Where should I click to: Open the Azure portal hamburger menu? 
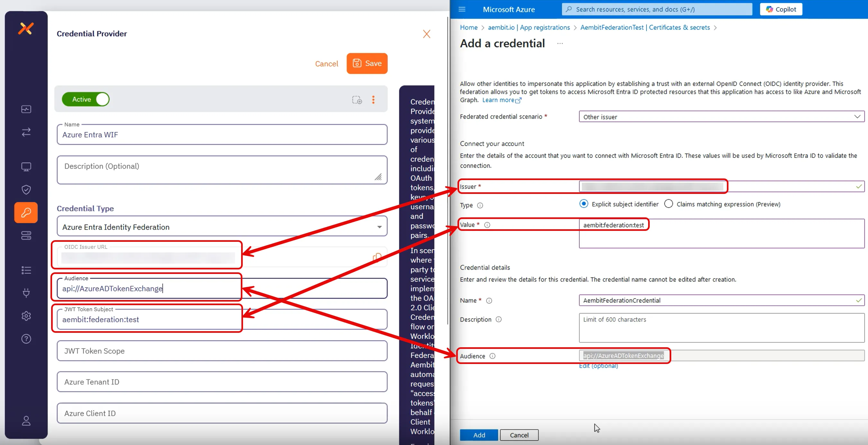462,9
